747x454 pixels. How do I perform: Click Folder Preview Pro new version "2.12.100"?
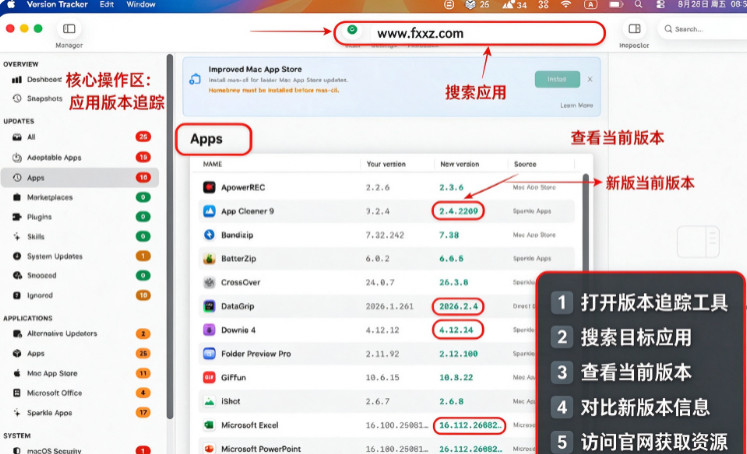point(458,354)
